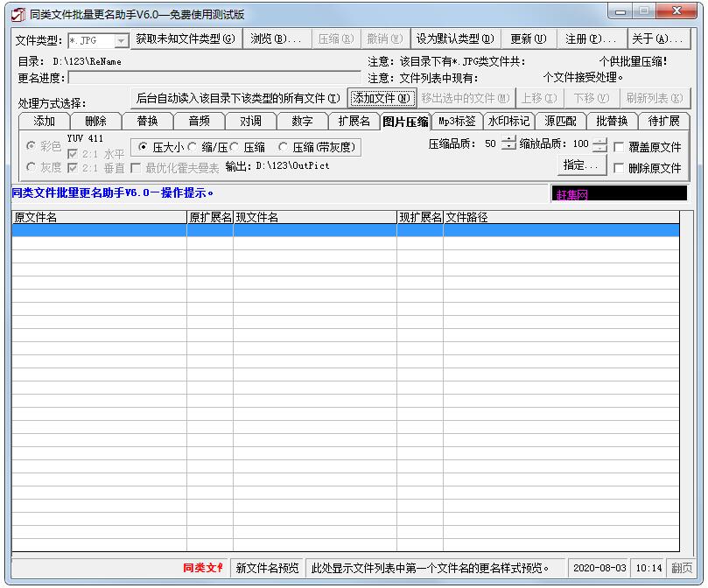Open the *.JPG file type dropdown
Viewport: 708px width, 588px height.
(x=121, y=39)
